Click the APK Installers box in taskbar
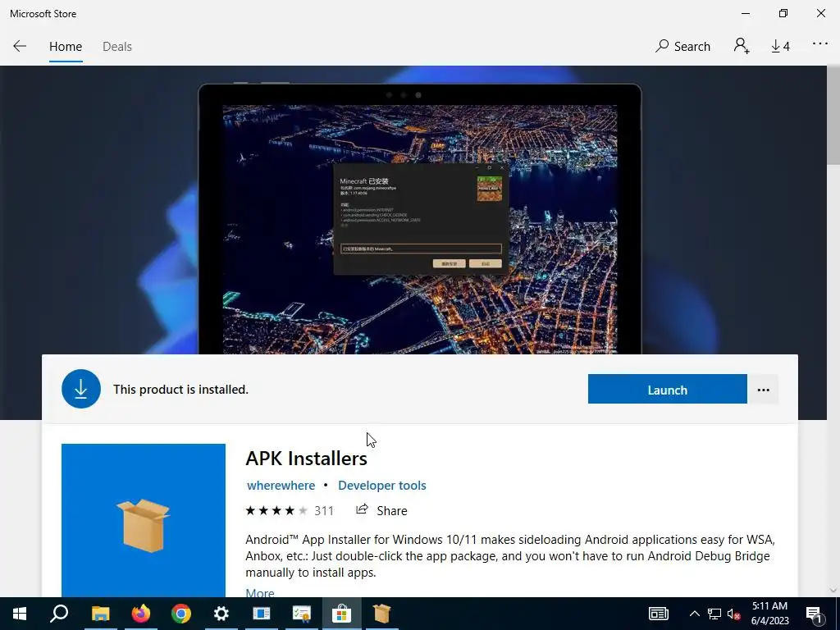 (382, 614)
